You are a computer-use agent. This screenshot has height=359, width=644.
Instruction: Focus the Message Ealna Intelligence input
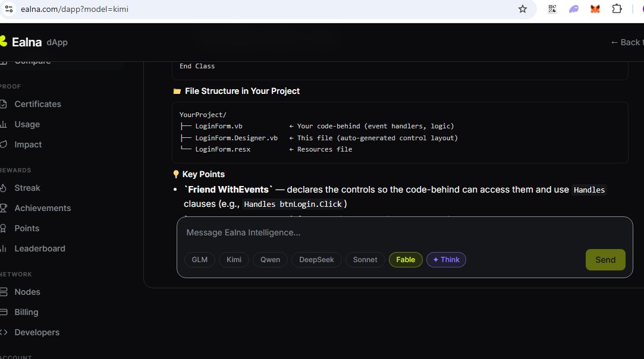(404, 232)
